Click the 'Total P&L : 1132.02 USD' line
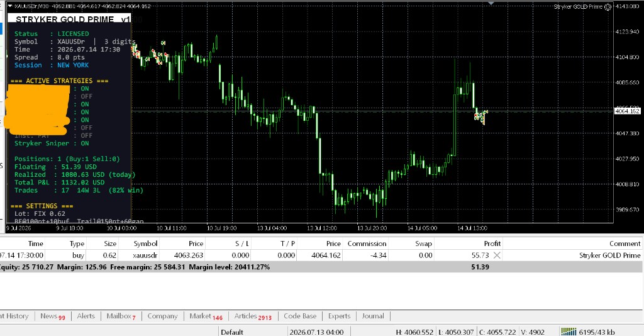 pyautogui.click(x=60, y=182)
